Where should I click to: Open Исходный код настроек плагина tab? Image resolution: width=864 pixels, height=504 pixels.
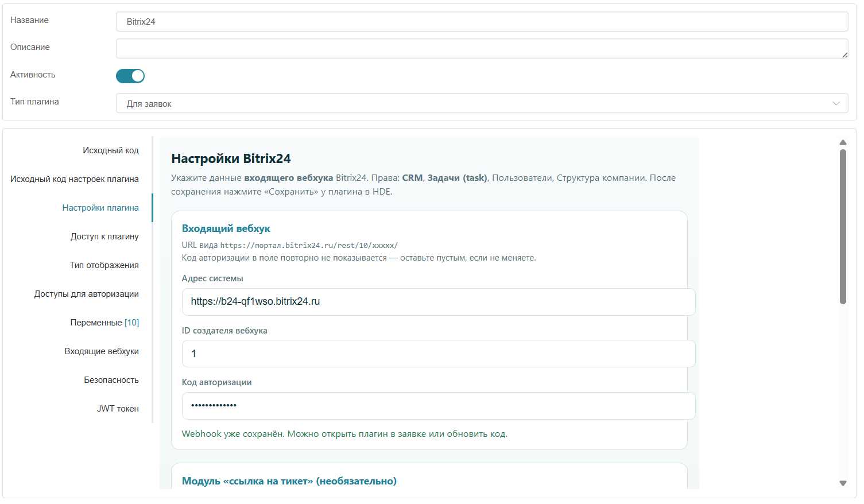pyautogui.click(x=75, y=179)
